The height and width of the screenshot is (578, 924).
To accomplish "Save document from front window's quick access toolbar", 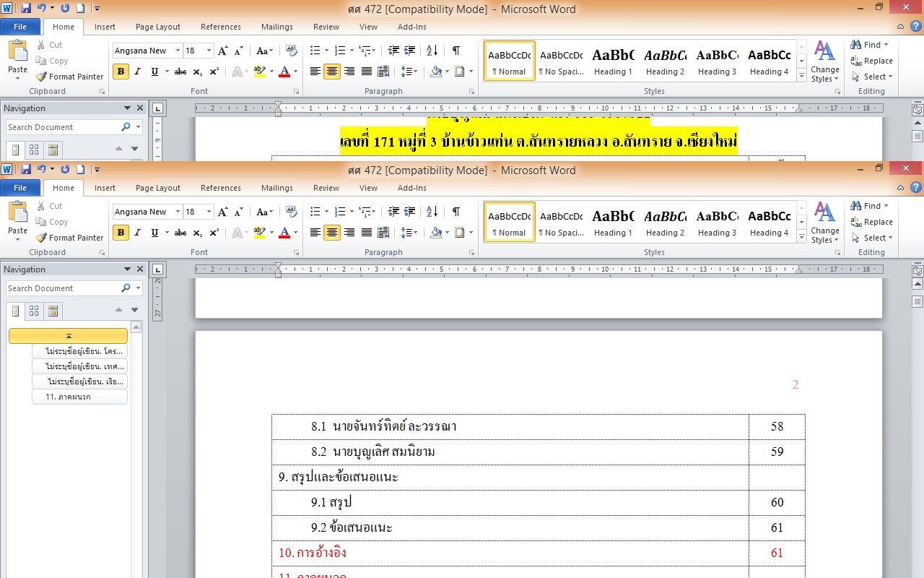I will click(26, 169).
